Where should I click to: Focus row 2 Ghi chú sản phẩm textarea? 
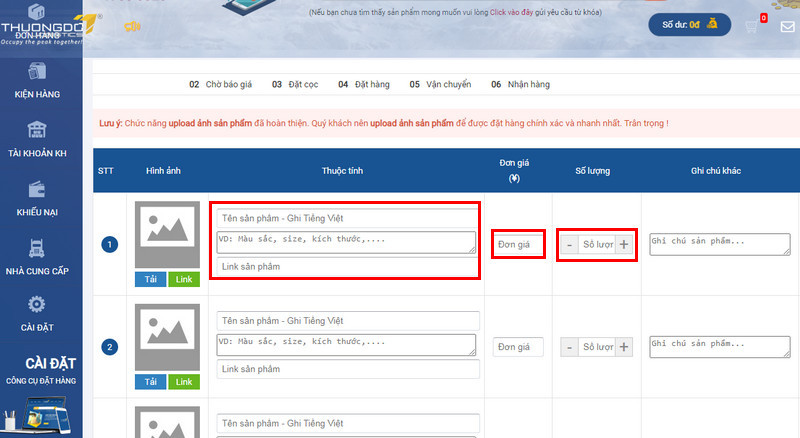[720, 347]
